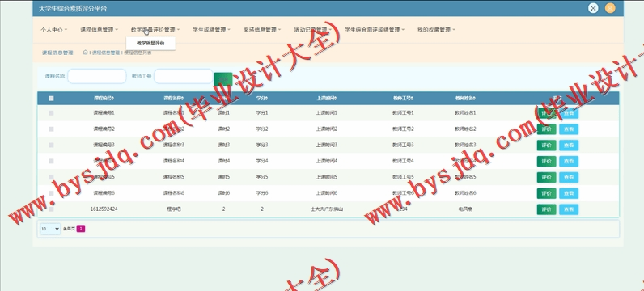
Task: Click 评价 button for 课程名称5 row
Action: [546, 177]
